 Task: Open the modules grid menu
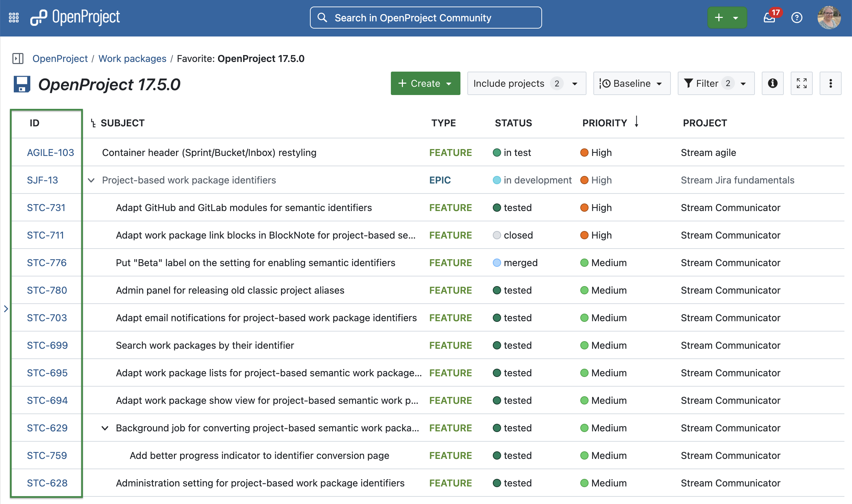click(14, 18)
